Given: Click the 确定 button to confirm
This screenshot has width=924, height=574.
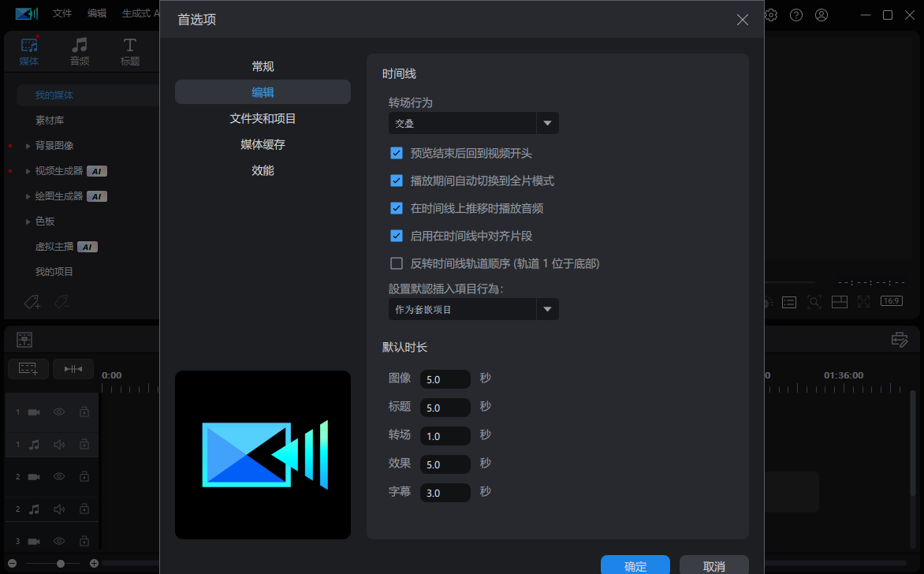Looking at the screenshot, I should (635, 565).
